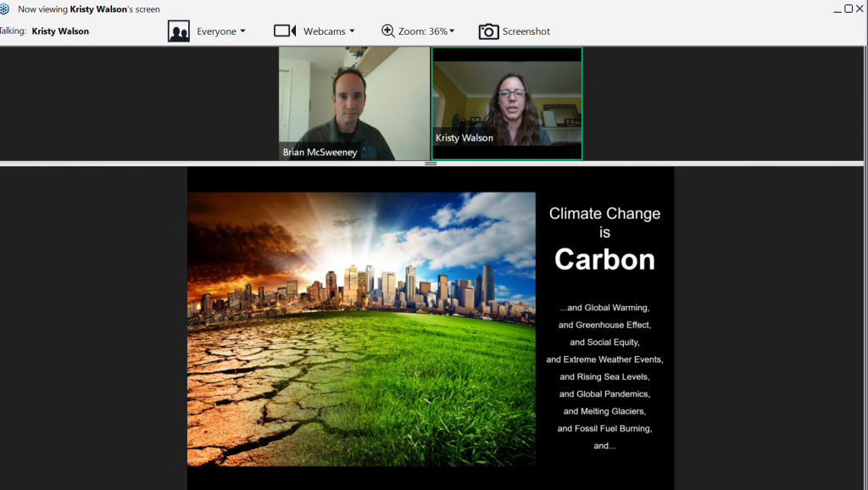This screenshot has height=490, width=868.
Task: Maximize the viewer window
Action: click(849, 8)
